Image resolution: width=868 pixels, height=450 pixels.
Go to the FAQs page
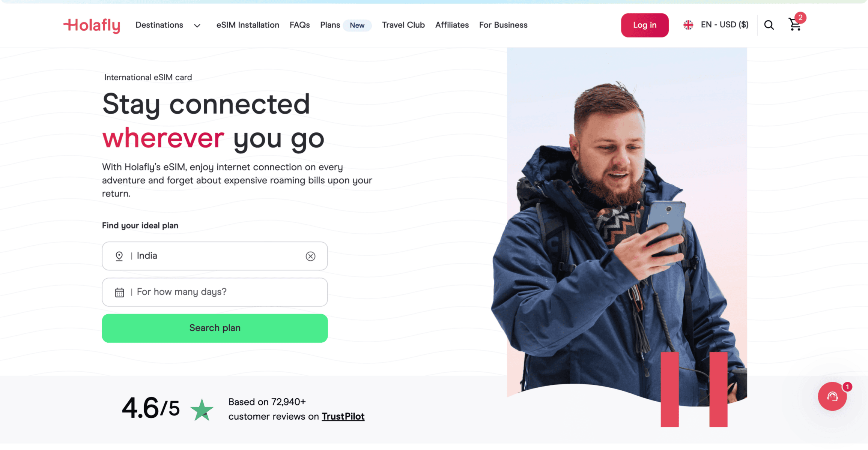(299, 25)
